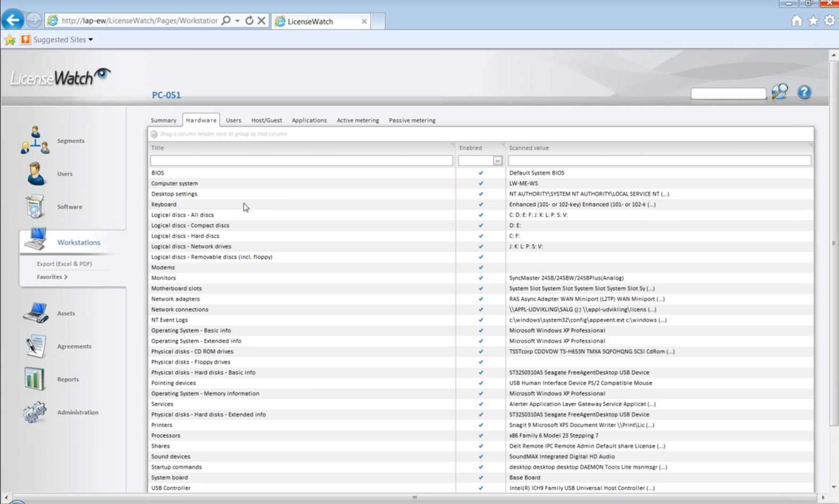This screenshot has height=504, width=839.
Task: Toggle the Enabled check for Monitors
Action: tap(480, 278)
